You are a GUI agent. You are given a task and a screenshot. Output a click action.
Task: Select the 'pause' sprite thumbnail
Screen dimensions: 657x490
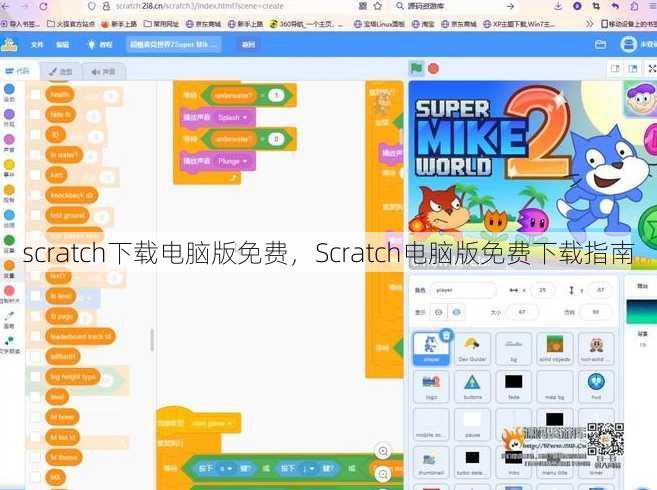pos(472,424)
